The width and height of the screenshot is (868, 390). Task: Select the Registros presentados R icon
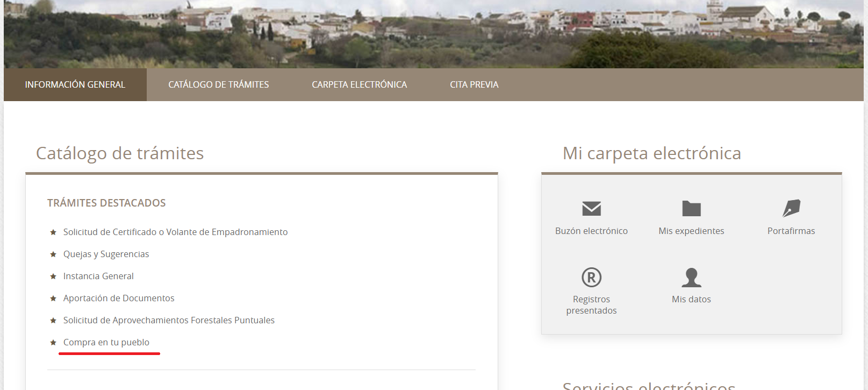coord(591,278)
